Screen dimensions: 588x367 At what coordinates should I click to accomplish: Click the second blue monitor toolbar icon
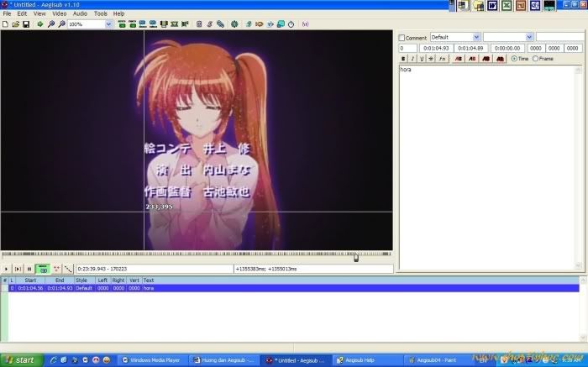click(x=153, y=24)
